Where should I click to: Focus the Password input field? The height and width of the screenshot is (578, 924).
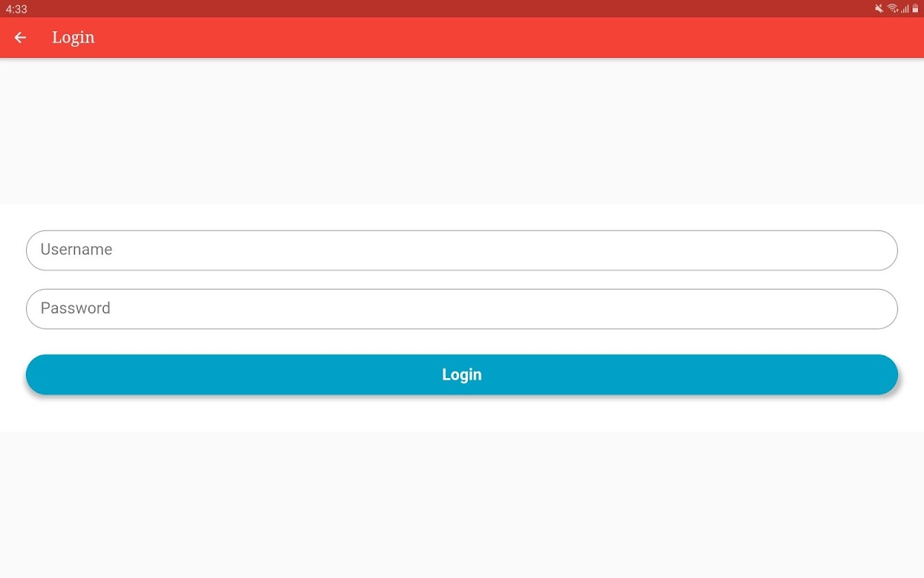coord(462,309)
